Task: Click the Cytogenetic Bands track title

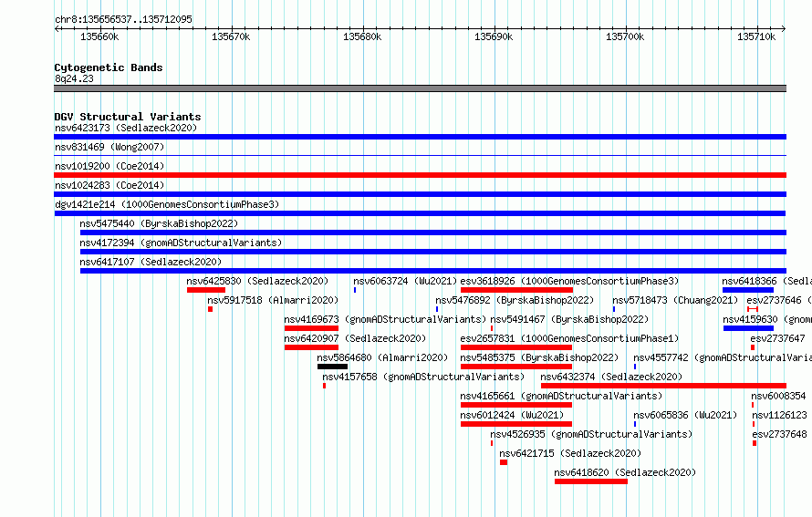Action: [109, 67]
